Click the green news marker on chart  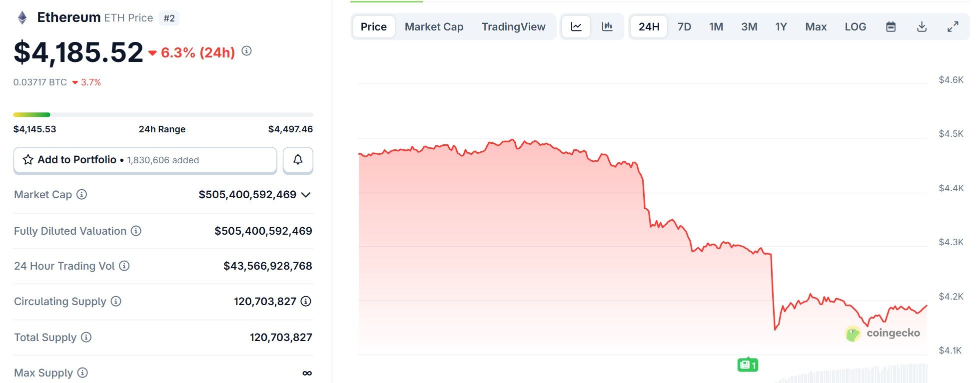tap(748, 365)
